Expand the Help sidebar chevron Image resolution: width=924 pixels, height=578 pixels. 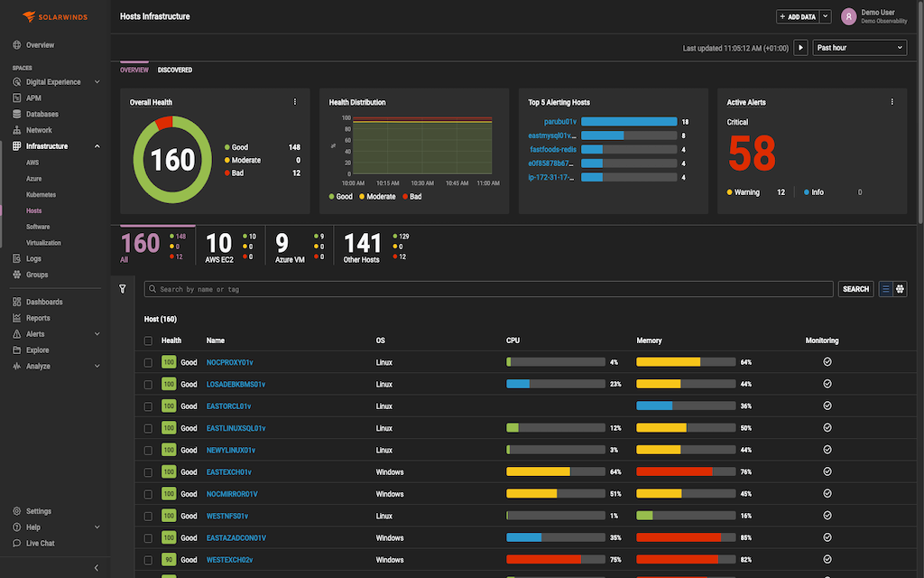coord(97,527)
